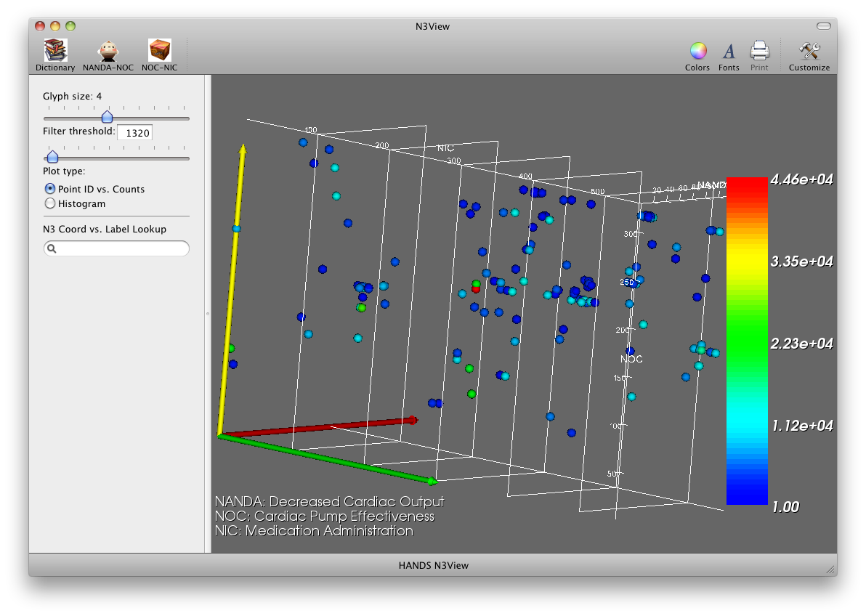Screen dimensions: 866x616
Task: Click the NIC axis label in the plot
Action: (445, 148)
